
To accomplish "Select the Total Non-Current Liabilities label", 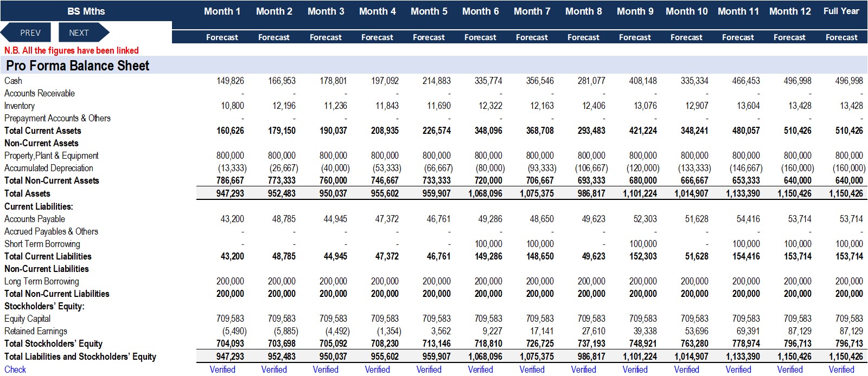I will point(57,294).
